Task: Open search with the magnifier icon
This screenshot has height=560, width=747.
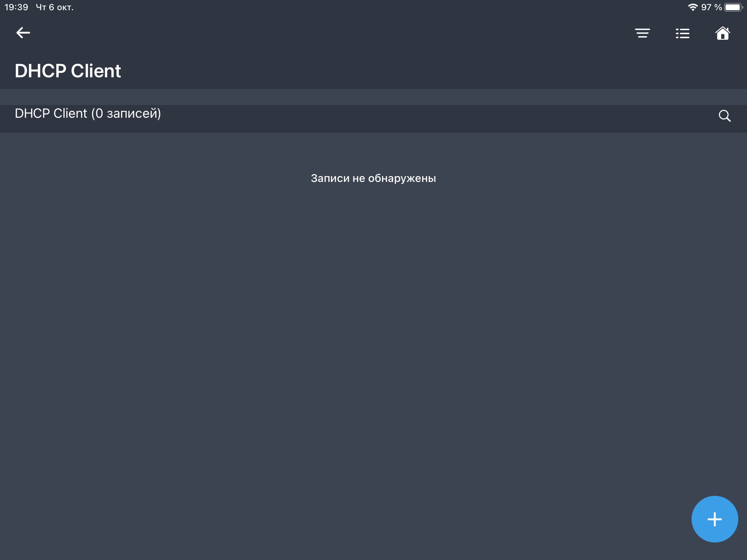Action: (x=724, y=116)
